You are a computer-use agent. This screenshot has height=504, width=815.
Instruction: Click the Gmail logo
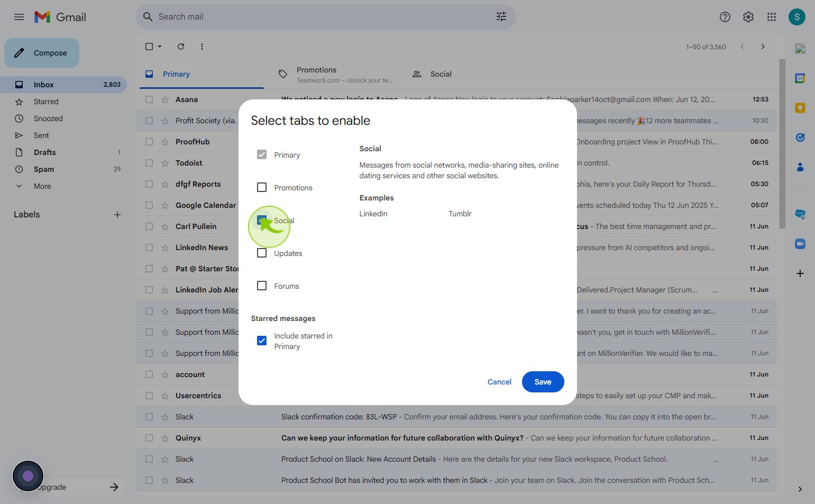[60, 17]
